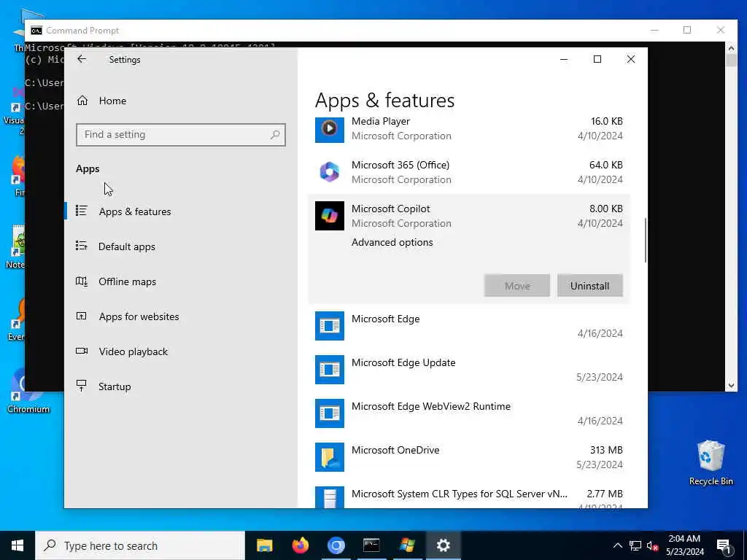Select the Edge WebView2 Runtime icon
The height and width of the screenshot is (560, 747).
(x=329, y=413)
